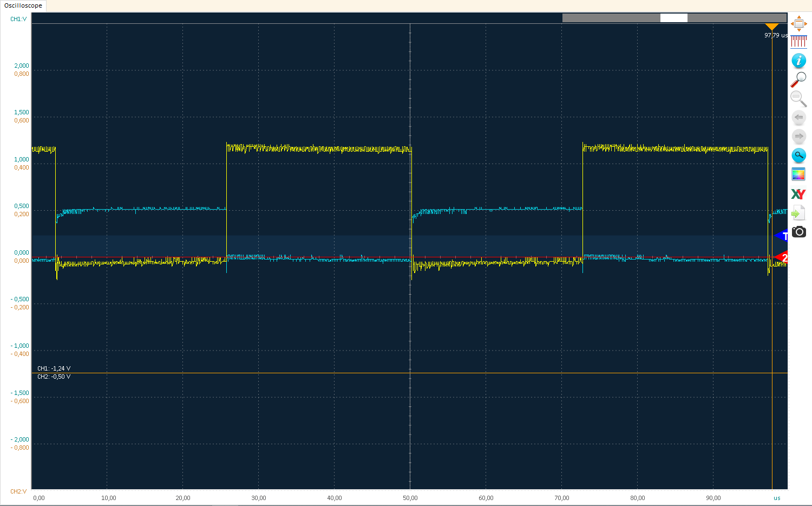This screenshot has width=812, height=506.
Task: Click the 50,00 time axis label
Action: click(x=410, y=498)
